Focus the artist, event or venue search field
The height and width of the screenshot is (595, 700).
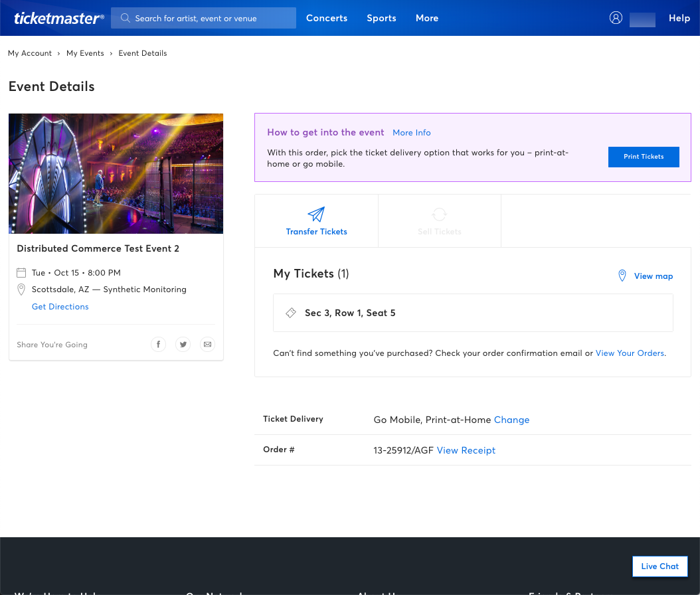click(204, 18)
